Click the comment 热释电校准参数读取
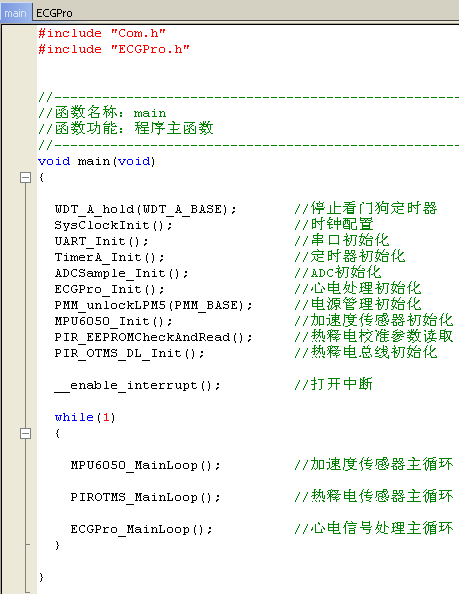 (374, 336)
